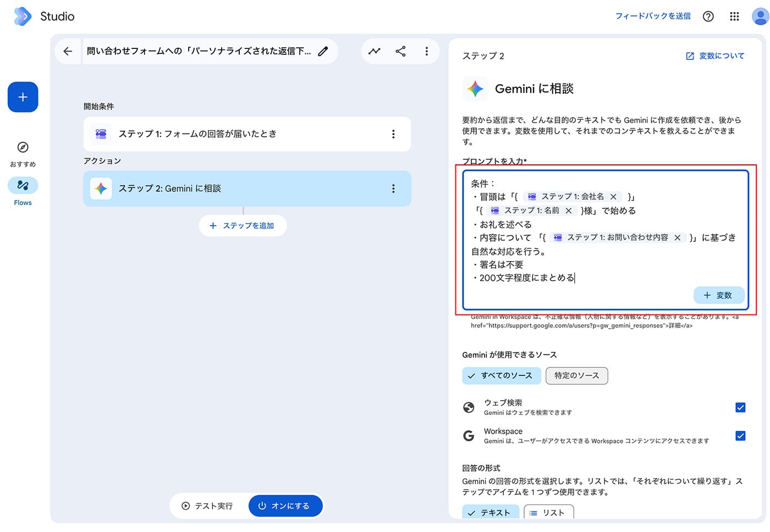
Task: Edit flow title with pencil icon
Action: tap(323, 51)
